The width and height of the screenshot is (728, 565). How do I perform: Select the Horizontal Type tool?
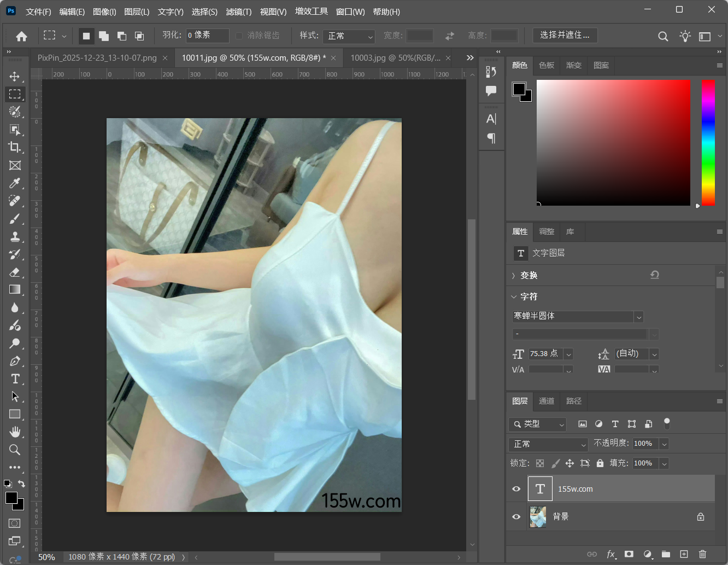[15, 378]
